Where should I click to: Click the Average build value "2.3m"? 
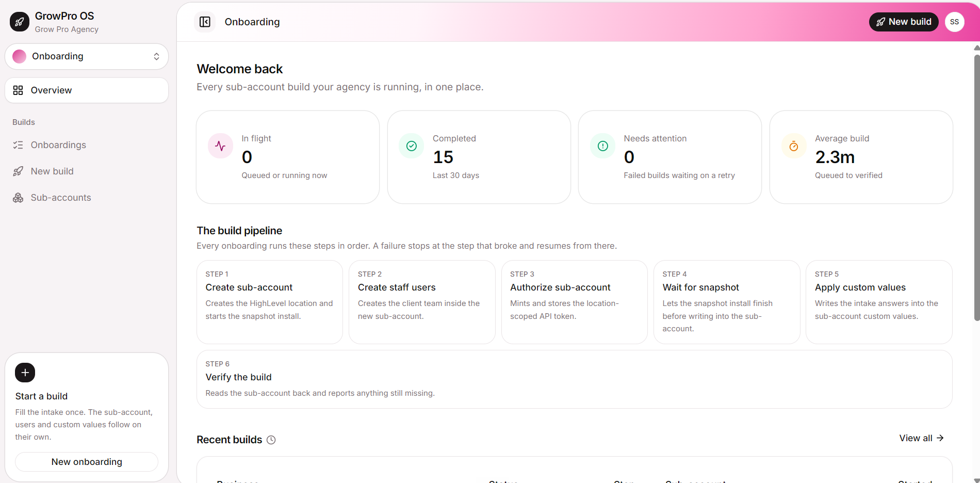tap(835, 157)
